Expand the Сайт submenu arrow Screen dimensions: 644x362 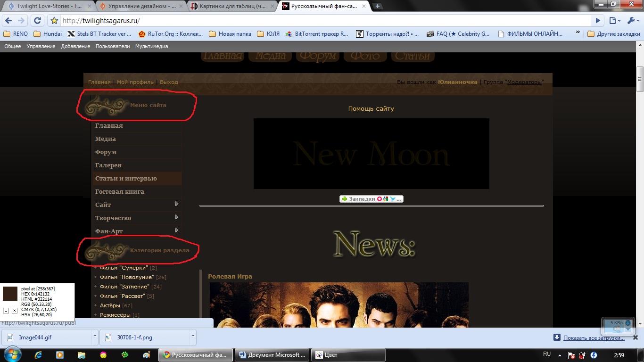tap(177, 204)
